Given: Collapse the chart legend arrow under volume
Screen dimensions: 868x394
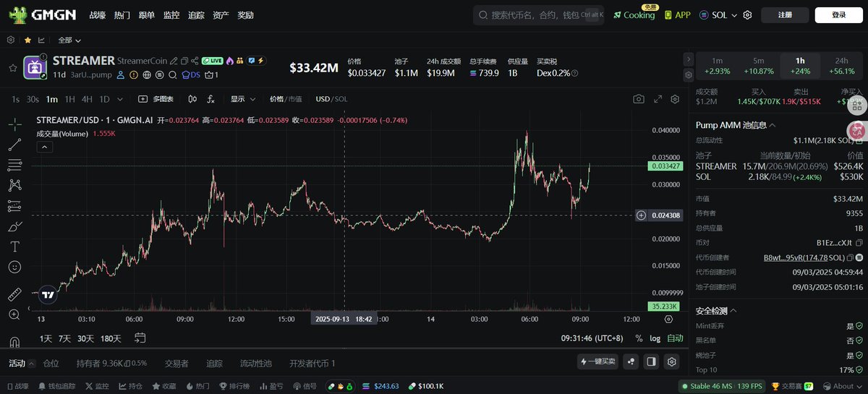Looking at the screenshot, I should coord(44,147).
